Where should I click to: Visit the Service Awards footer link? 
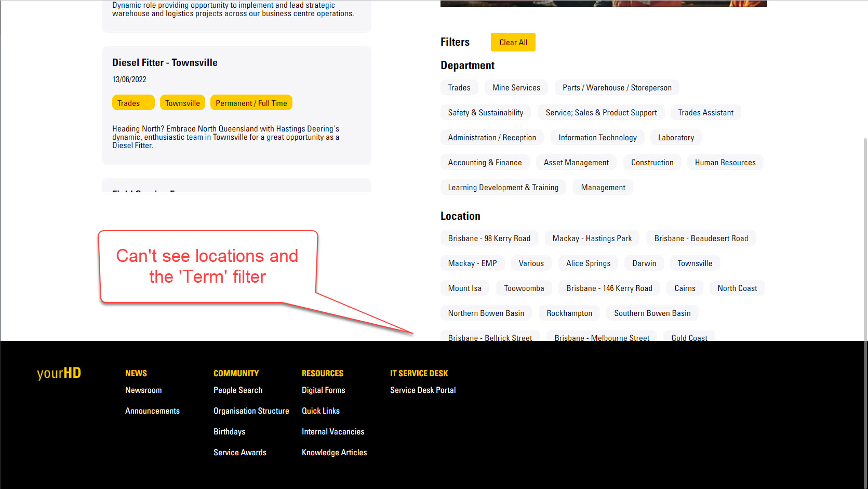point(240,453)
